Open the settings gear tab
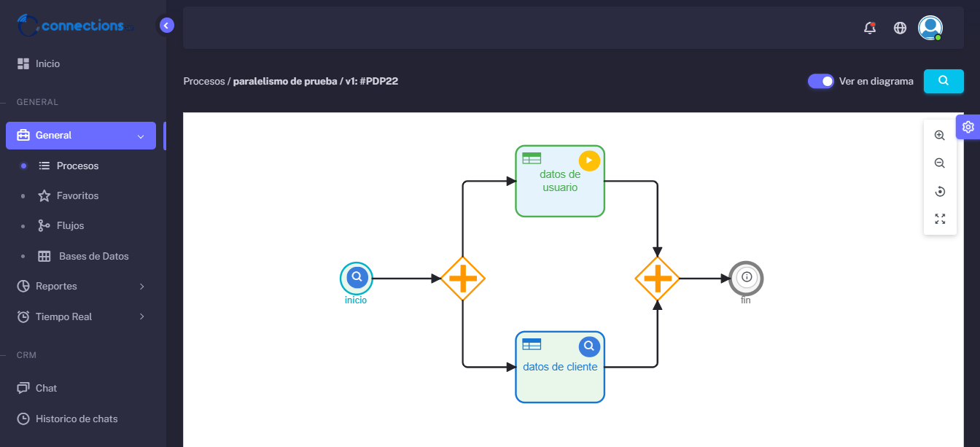Viewport: 980px width, 447px height. [968, 127]
